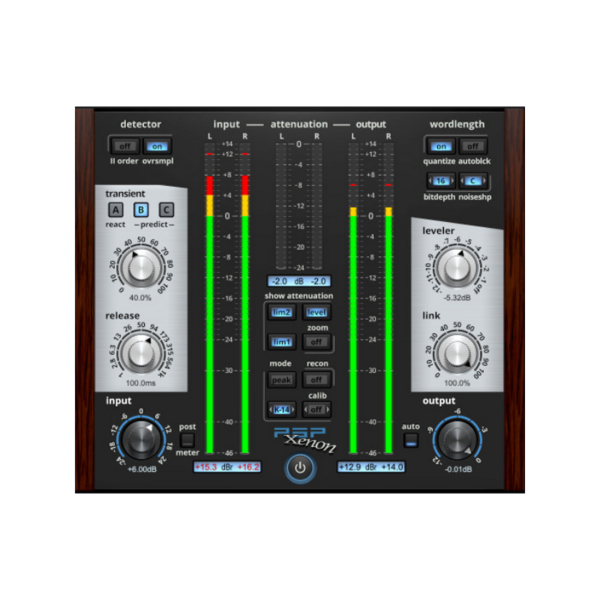Click the attenuation L meter

[281, 206]
